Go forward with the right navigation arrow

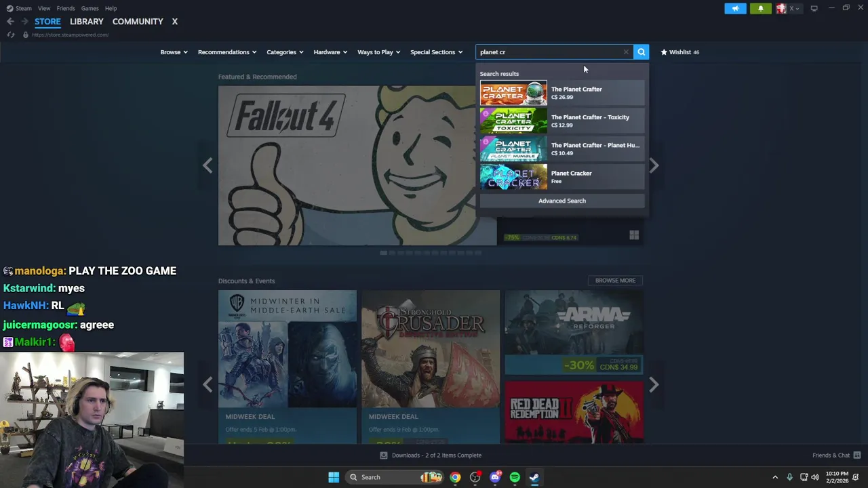pos(24,22)
